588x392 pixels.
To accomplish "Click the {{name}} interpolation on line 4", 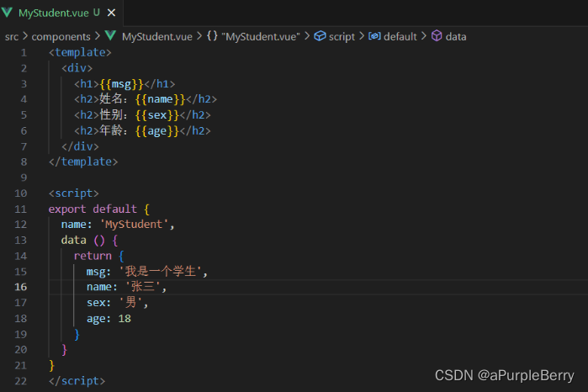I will (x=161, y=99).
